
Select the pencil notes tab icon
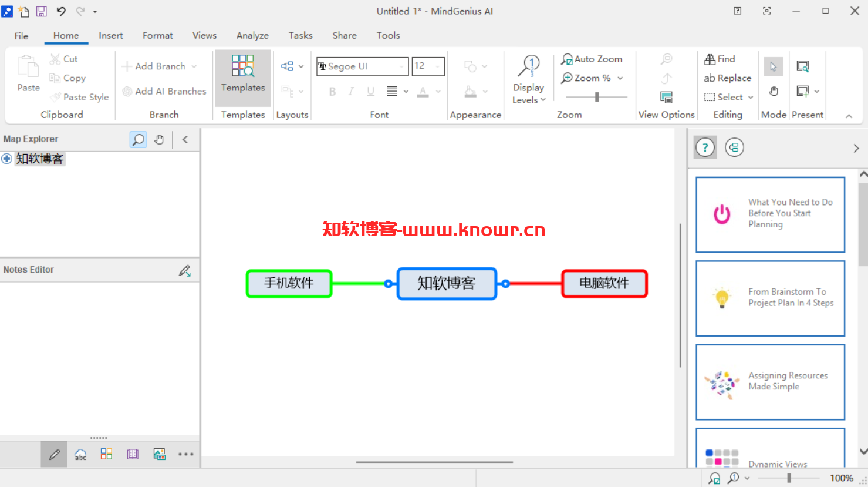[x=54, y=454]
